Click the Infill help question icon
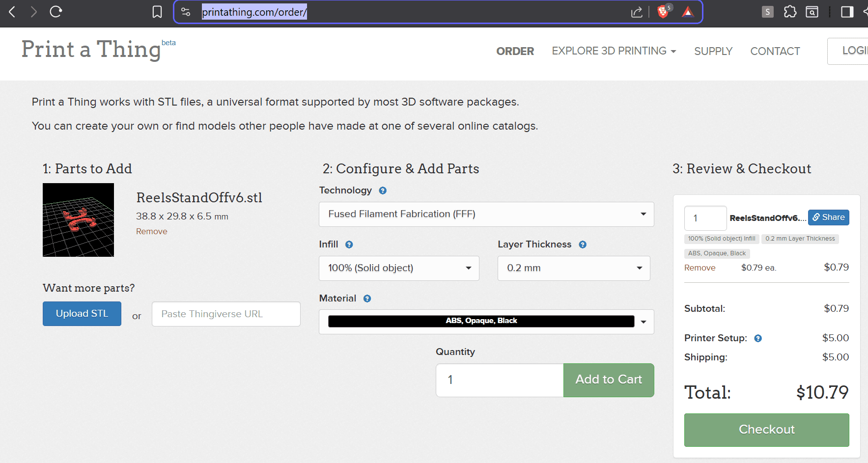This screenshot has height=463, width=868. point(349,245)
